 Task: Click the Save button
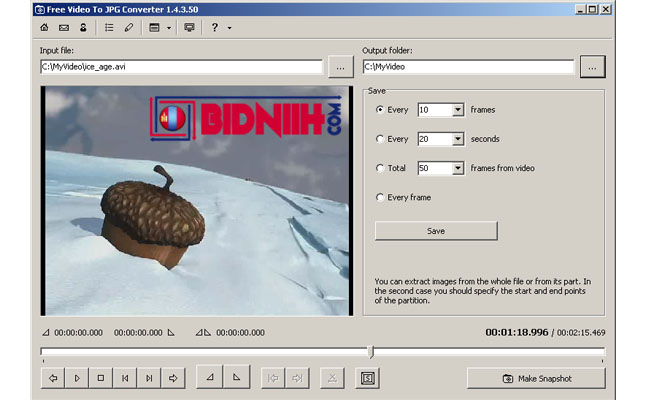point(436,231)
